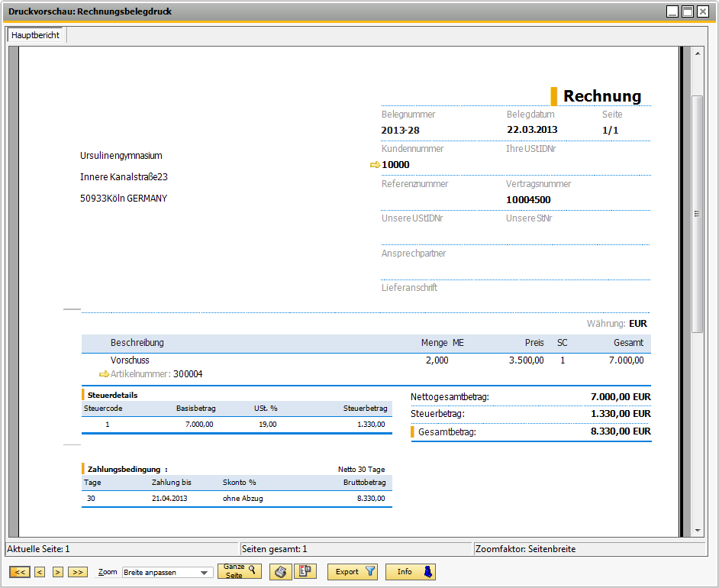This screenshot has width=719, height=588.
Task: Click the Vertragsnummer value 10004500
Action: click(x=528, y=200)
